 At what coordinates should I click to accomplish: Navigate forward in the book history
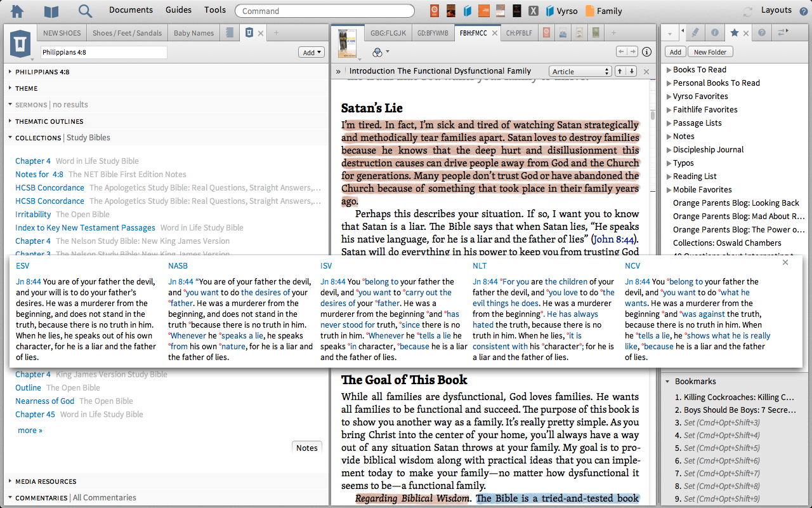(x=632, y=52)
